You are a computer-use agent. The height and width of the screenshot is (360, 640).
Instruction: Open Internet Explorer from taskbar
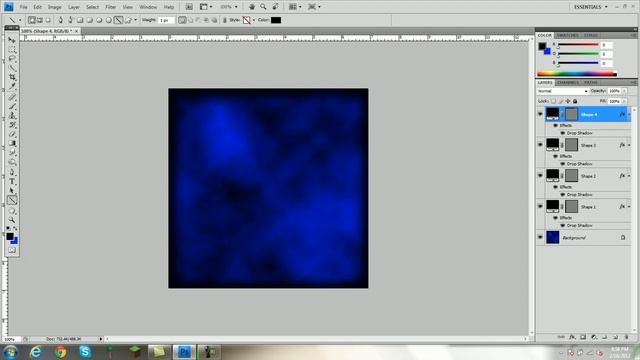pos(36,352)
